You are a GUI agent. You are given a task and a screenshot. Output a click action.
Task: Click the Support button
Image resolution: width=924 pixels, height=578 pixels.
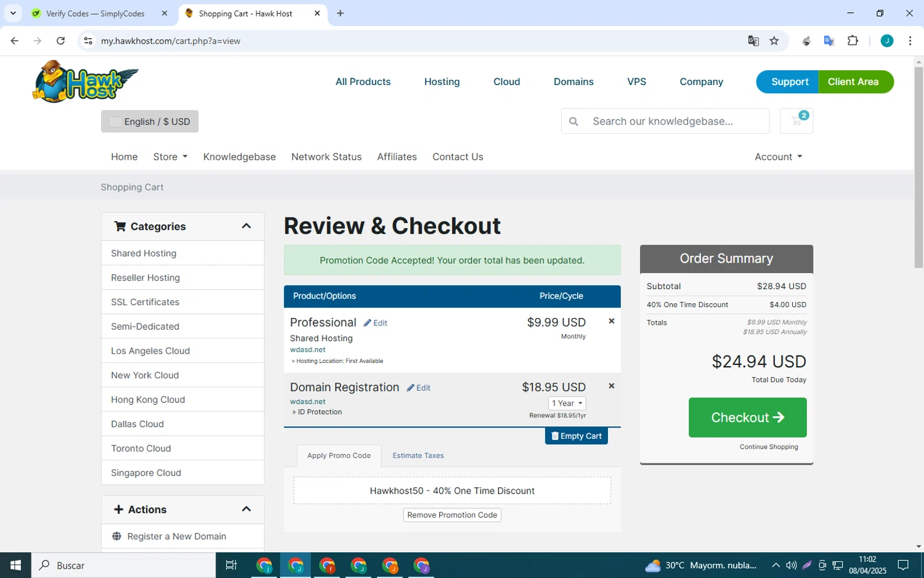[x=788, y=81]
